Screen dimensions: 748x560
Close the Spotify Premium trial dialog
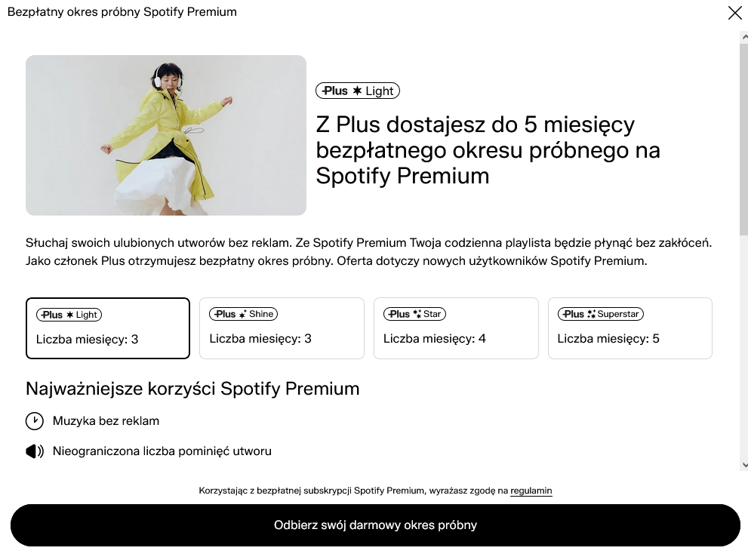click(734, 12)
